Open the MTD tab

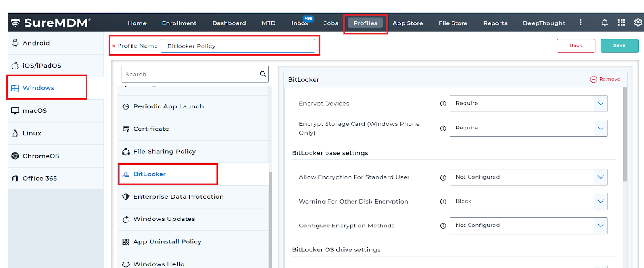point(268,23)
